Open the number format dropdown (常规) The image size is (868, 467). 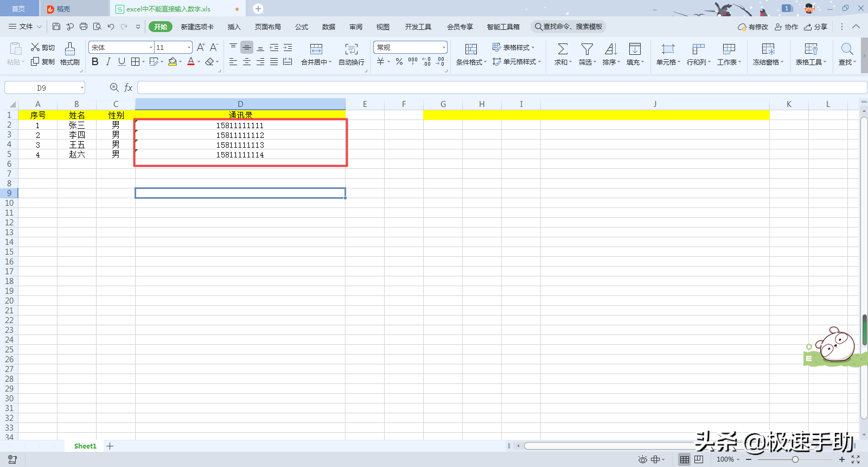[444, 48]
